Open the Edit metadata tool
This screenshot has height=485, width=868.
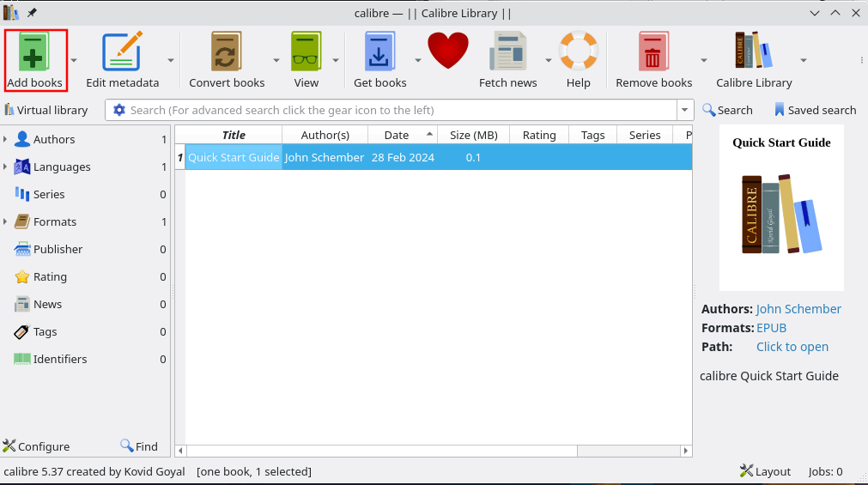(122, 53)
